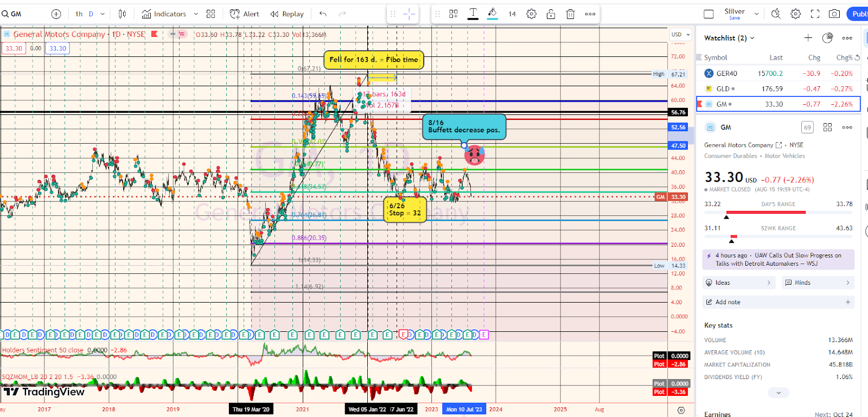Select GER40 in the watchlist
The width and height of the screenshot is (868, 417).
pos(778,73)
